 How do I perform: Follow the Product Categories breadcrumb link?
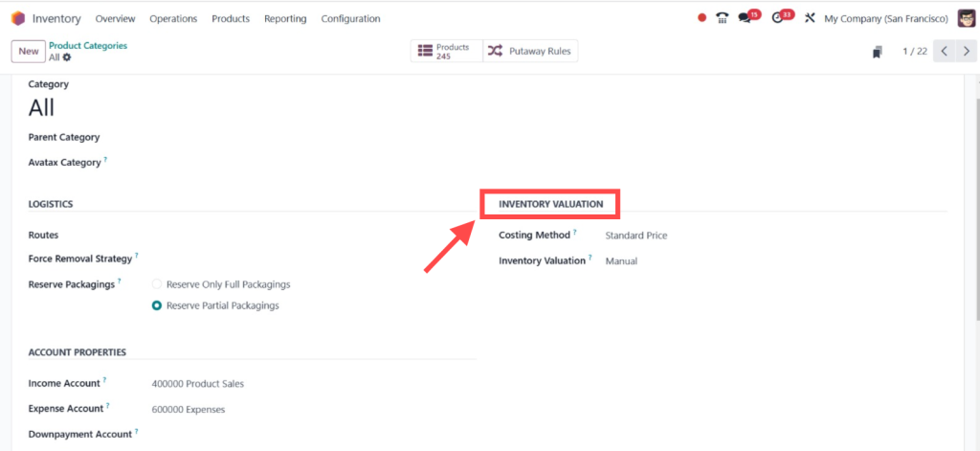88,46
